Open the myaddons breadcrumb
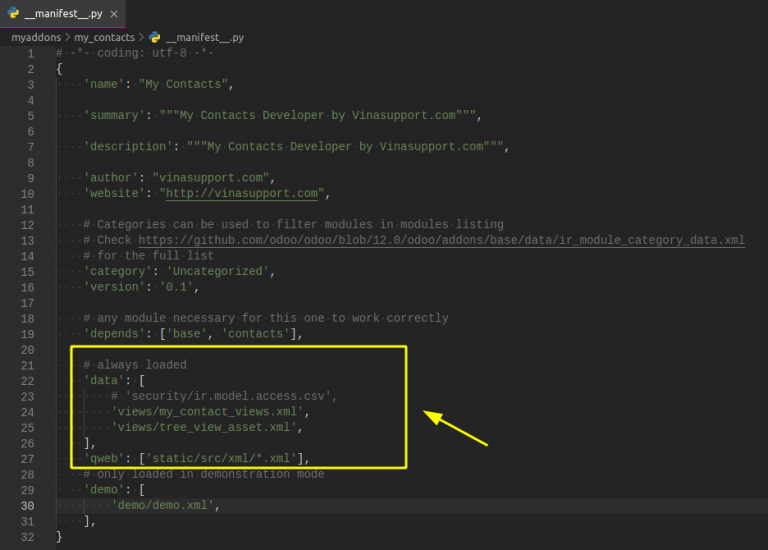The width and height of the screenshot is (768, 550). 36,37
